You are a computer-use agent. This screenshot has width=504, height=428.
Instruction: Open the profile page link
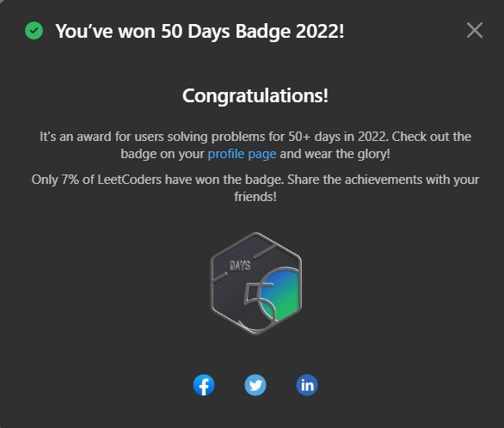click(x=242, y=154)
